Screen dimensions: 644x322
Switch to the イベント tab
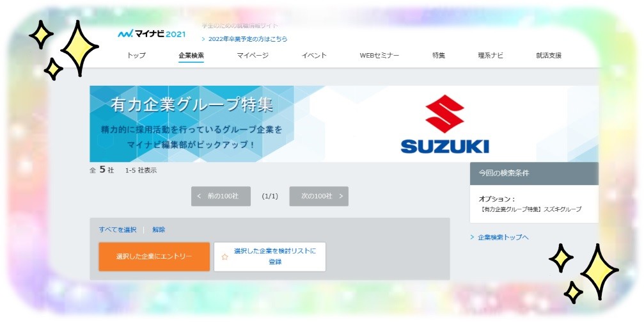(314, 56)
